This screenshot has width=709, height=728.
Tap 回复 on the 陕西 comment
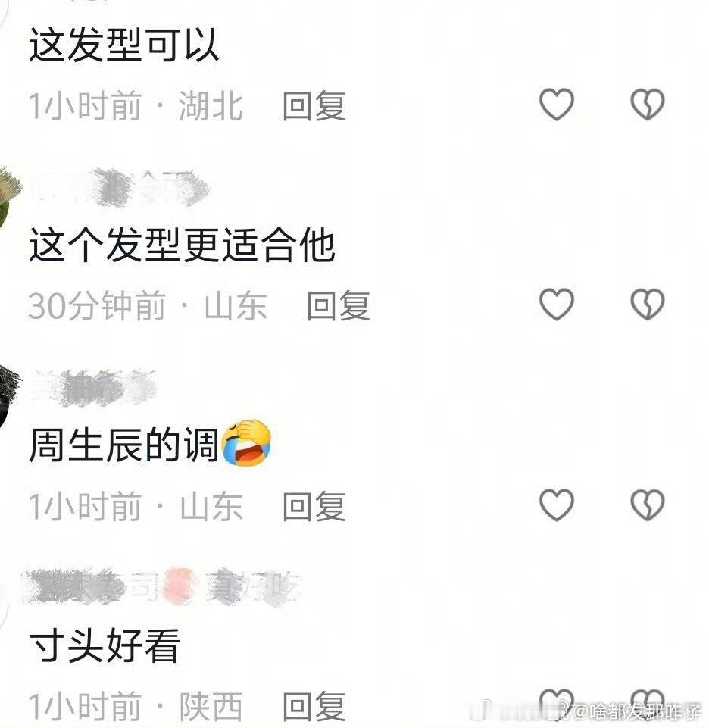coord(314,706)
